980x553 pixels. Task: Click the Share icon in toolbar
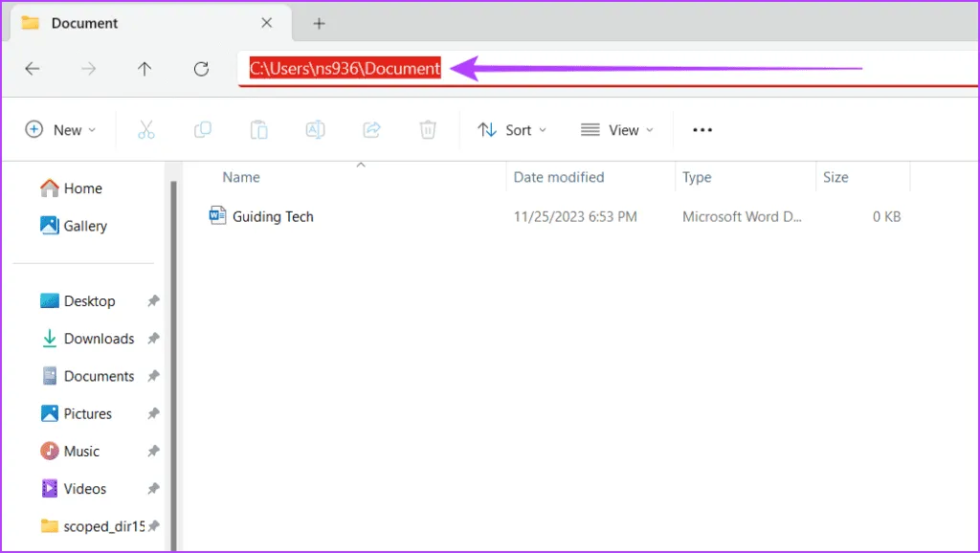[372, 130]
